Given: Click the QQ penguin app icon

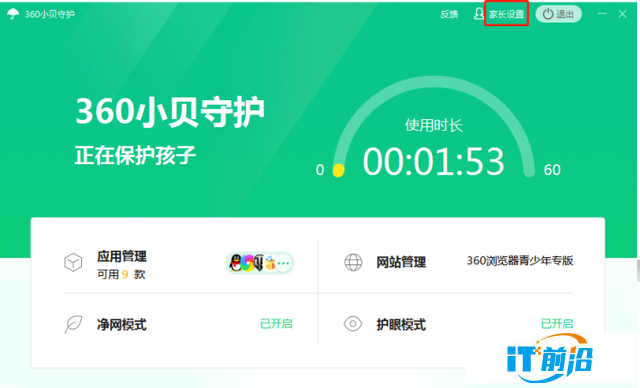Looking at the screenshot, I should [235, 263].
